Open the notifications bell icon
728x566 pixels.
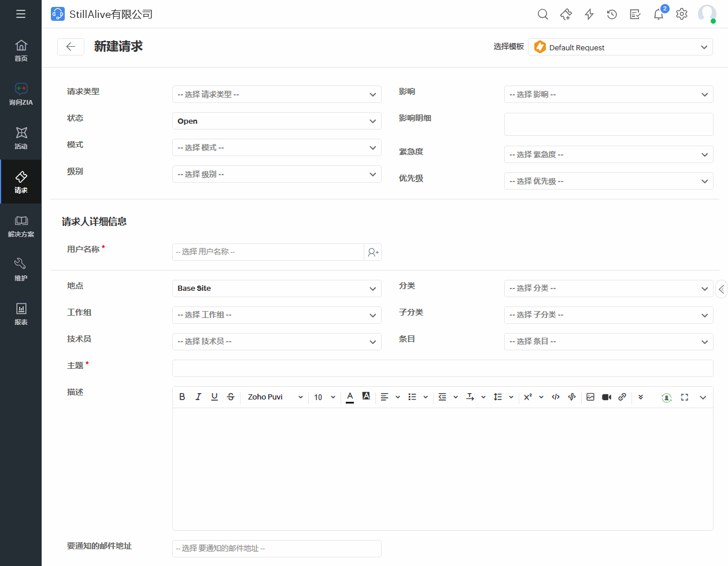tap(658, 14)
